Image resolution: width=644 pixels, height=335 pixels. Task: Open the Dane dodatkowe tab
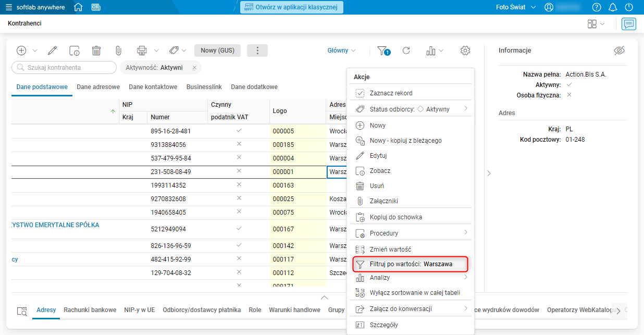[x=254, y=87]
